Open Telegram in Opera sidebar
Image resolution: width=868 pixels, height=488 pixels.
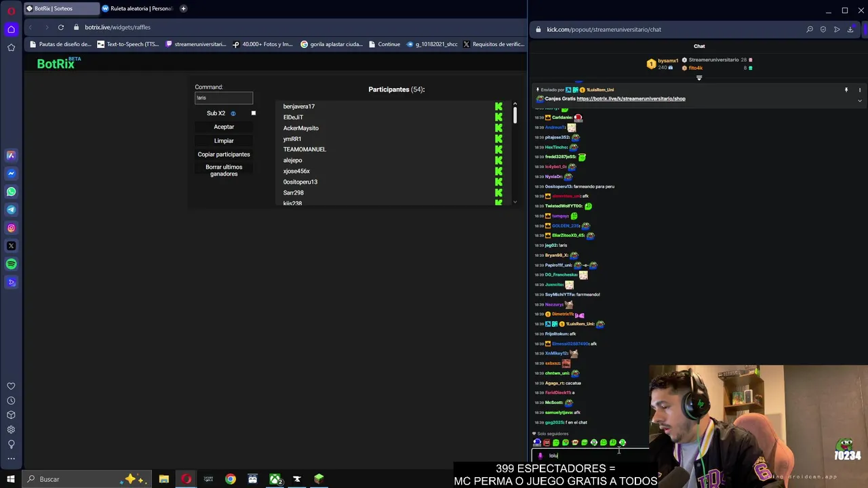pyautogui.click(x=11, y=209)
